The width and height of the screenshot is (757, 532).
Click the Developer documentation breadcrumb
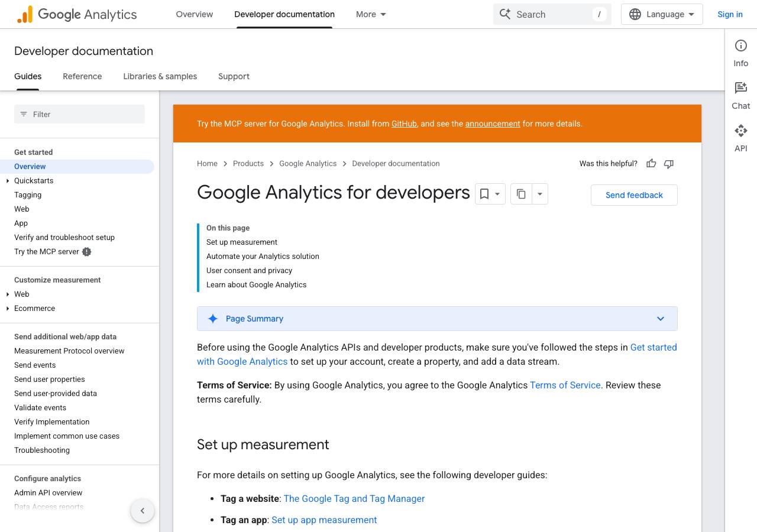click(396, 164)
